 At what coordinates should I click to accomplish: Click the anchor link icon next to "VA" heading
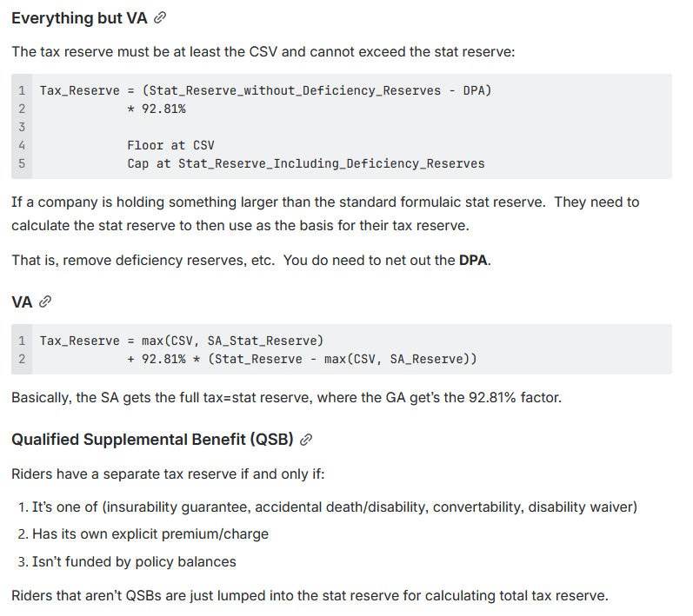click(45, 302)
